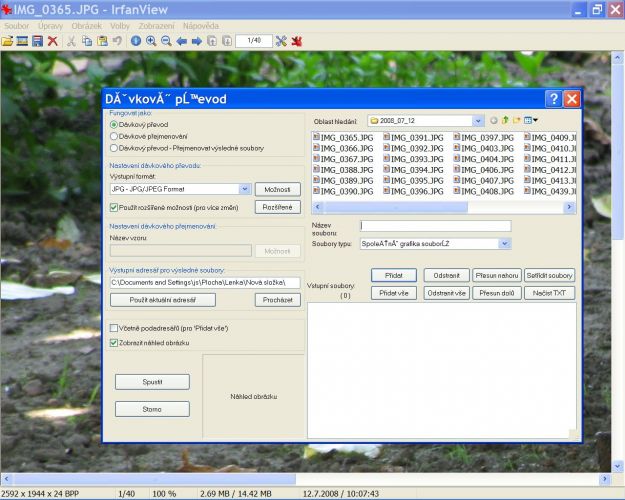Click the Zoom in magnifier icon
This screenshot has height=500, width=625.
(151, 41)
